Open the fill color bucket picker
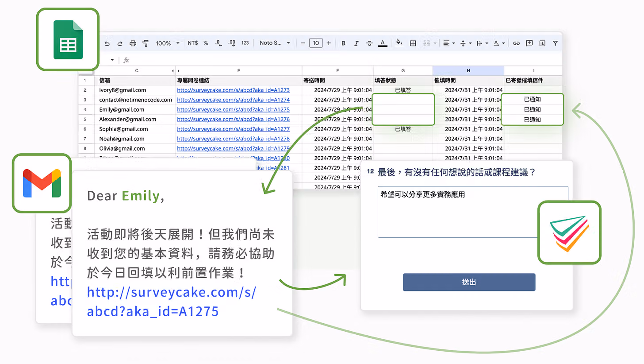 click(x=399, y=43)
